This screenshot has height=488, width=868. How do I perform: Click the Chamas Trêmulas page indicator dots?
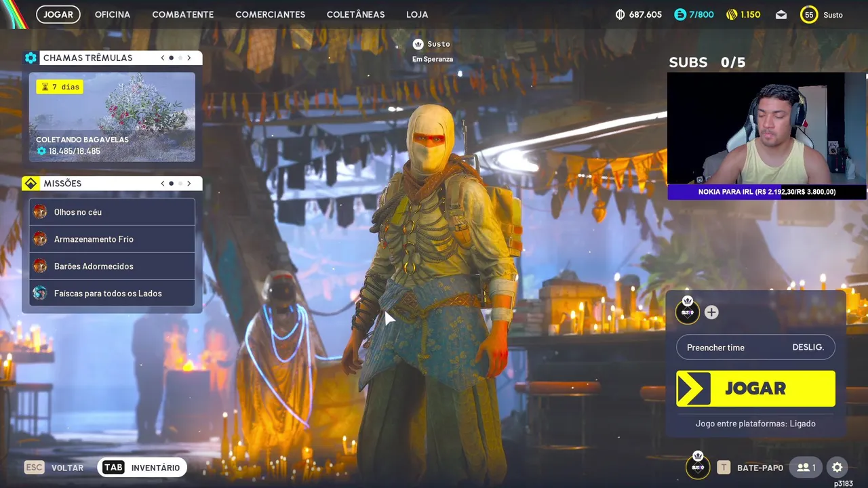176,58
